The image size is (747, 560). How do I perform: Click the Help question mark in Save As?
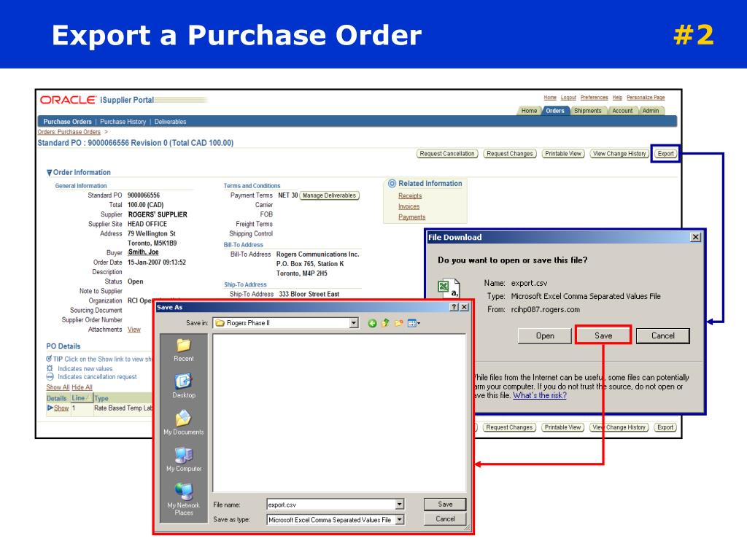pyautogui.click(x=454, y=307)
